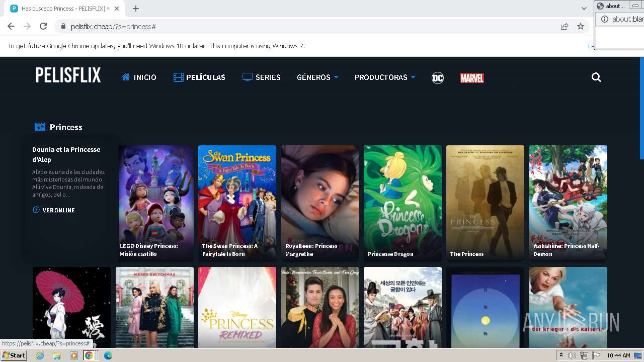The width and height of the screenshot is (644, 362).
Task: Open a new browser tab
Action: [x=136, y=9]
